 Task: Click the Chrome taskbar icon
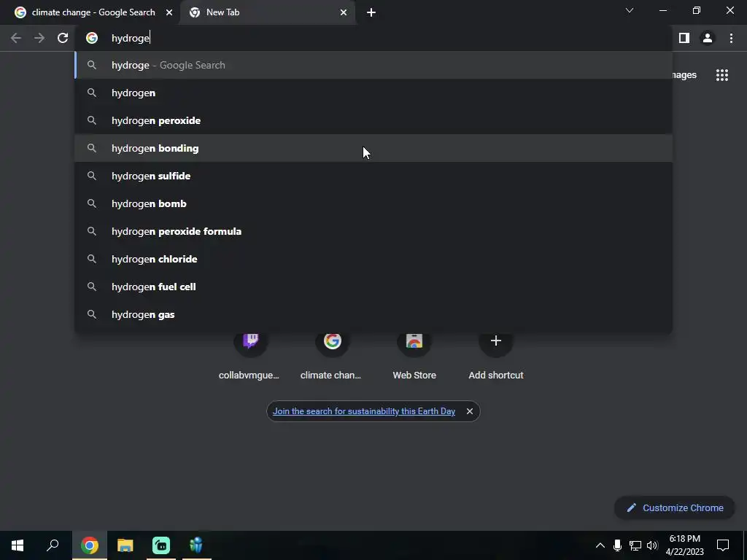pyautogui.click(x=90, y=545)
